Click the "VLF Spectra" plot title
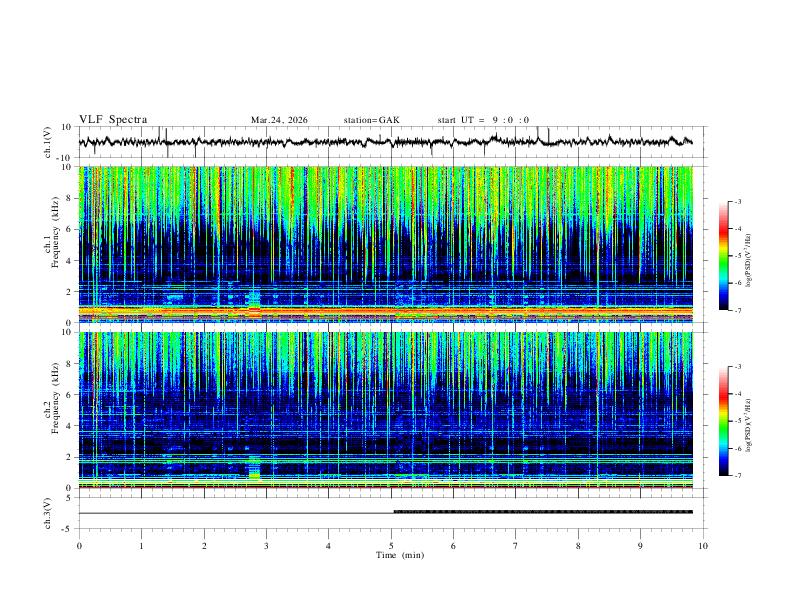 113,120
